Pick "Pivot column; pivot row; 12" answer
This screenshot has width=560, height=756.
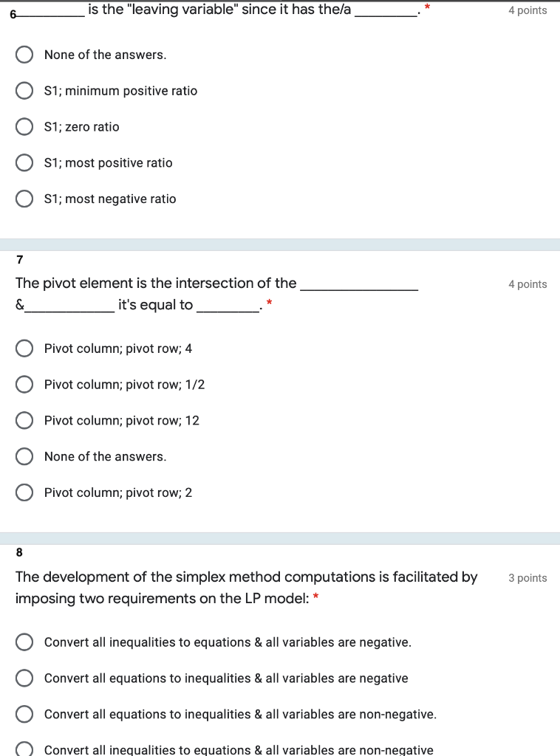click(x=24, y=420)
